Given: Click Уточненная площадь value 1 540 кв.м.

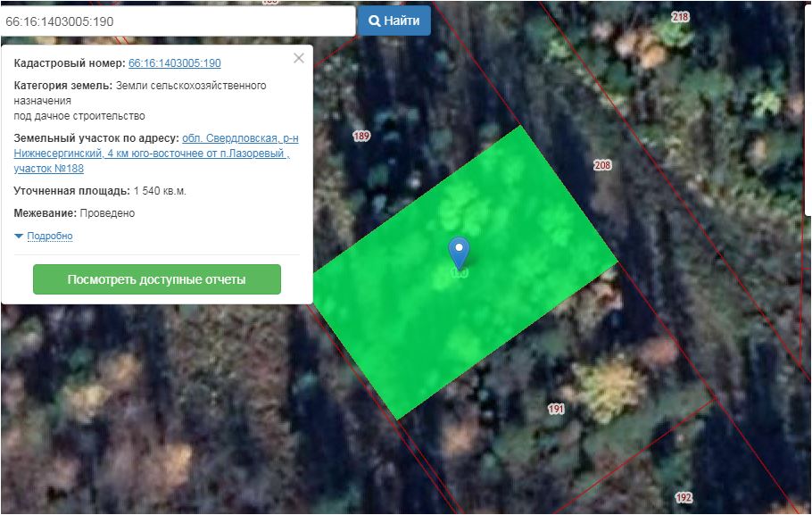Looking at the screenshot, I should point(160,191).
